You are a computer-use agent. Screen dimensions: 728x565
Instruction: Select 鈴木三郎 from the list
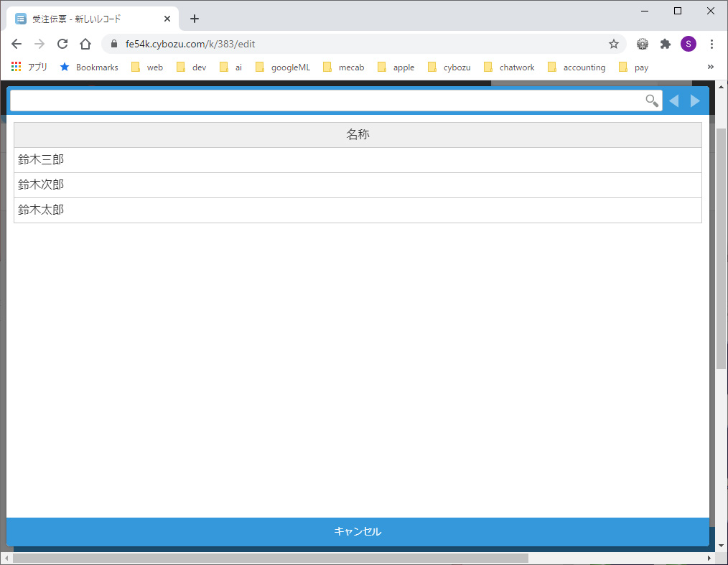358,160
